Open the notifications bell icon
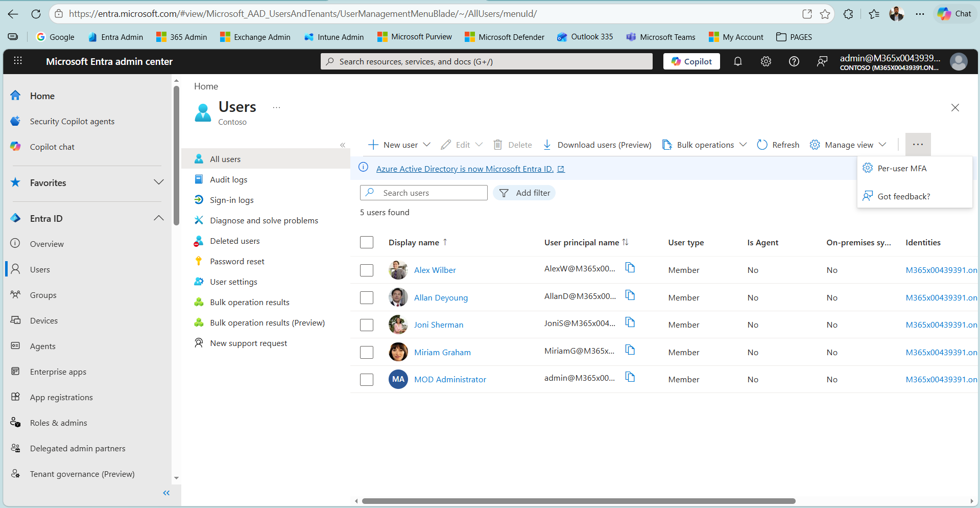980x508 pixels. (738, 61)
